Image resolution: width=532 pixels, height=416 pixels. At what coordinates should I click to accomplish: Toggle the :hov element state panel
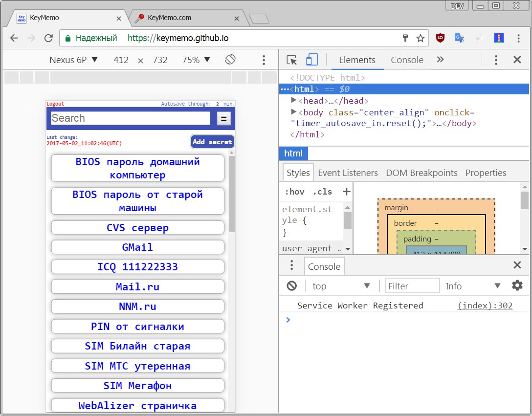pyautogui.click(x=294, y=192)
